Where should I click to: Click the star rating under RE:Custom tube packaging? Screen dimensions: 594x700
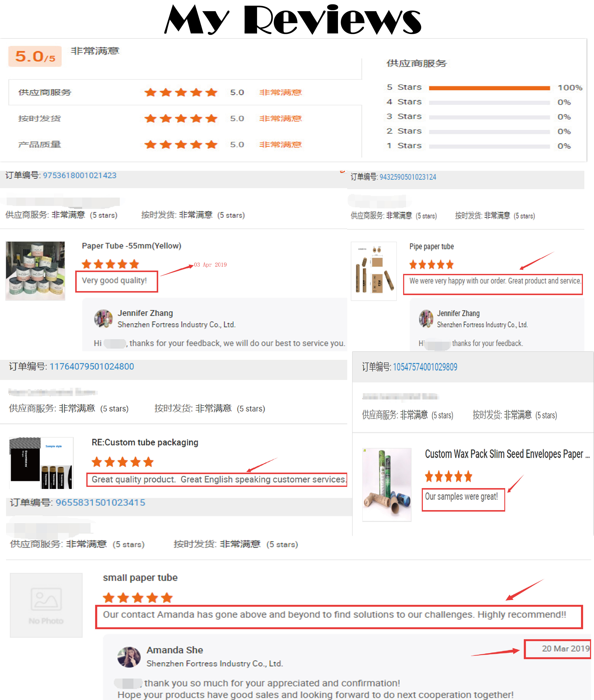click(123, 462)
